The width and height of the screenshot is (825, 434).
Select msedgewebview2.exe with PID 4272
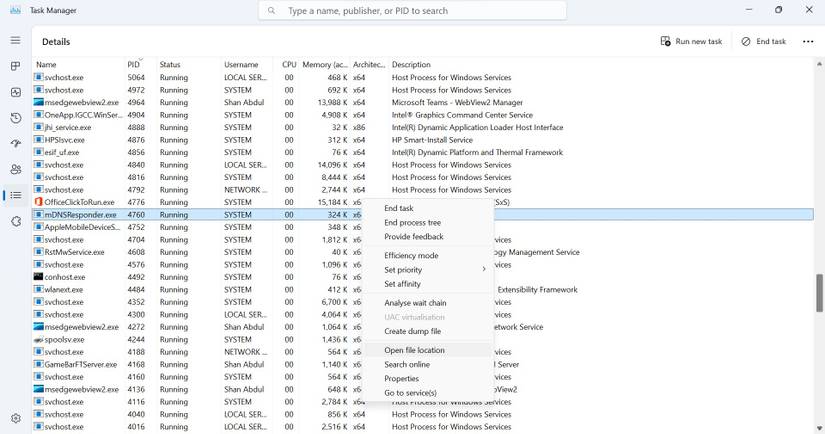pos(423,327)
